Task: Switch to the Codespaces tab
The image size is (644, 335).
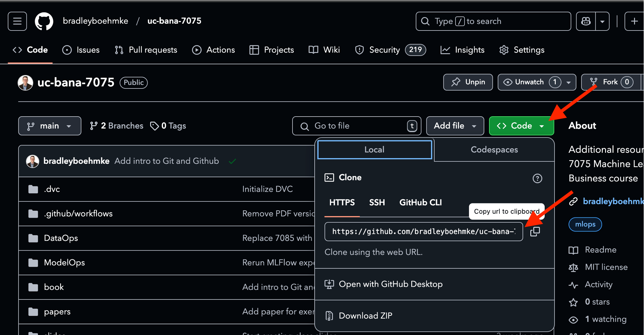Action: (494, 150)
